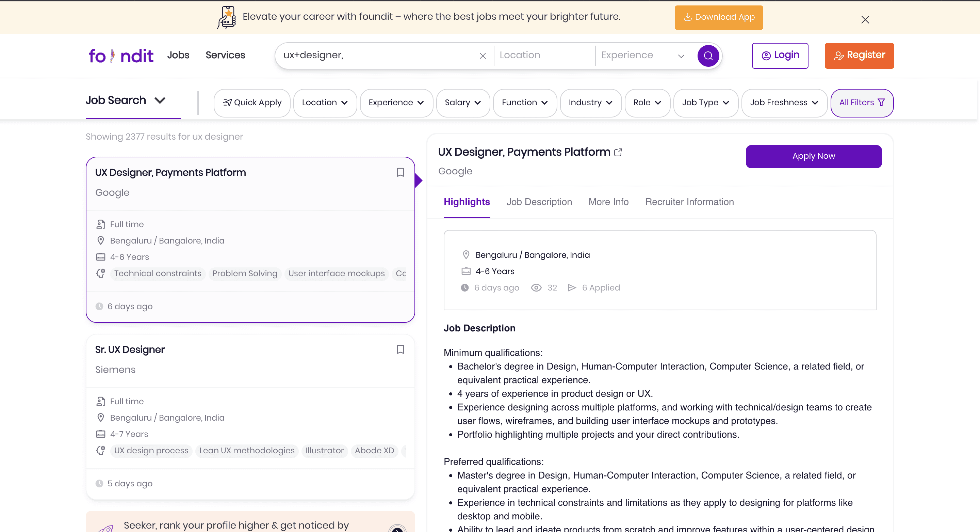The height and width of the screenshot is (532, 980).
Task: Click the experience briefcase icon on Siemens card
Action: pos(100,434)
